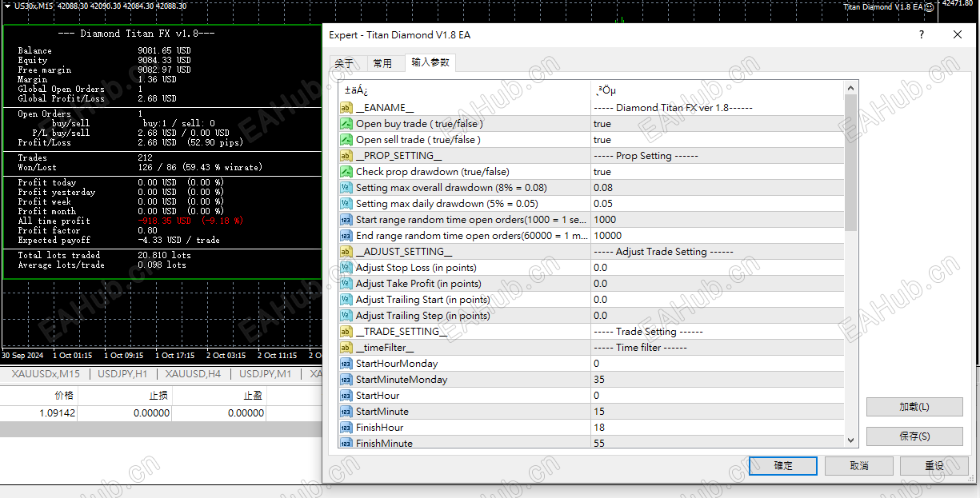980x498 pixels.
Task: Click the 1000 start range value
Action: pyautogui.click(x=605, y=220)
